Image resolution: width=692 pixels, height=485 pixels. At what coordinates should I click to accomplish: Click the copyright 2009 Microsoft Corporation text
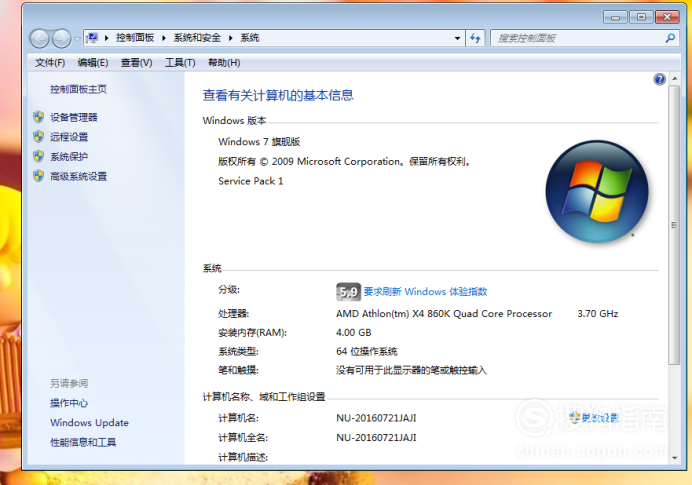click(x=344, y=162)
